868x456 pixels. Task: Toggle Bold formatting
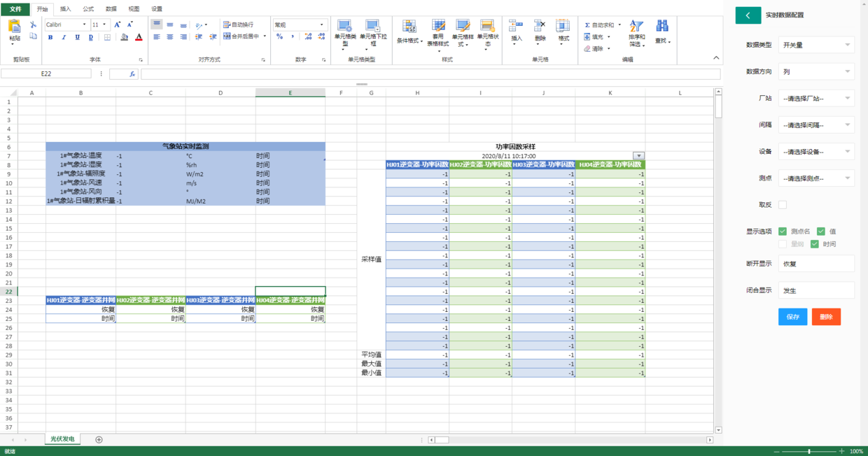50,37
